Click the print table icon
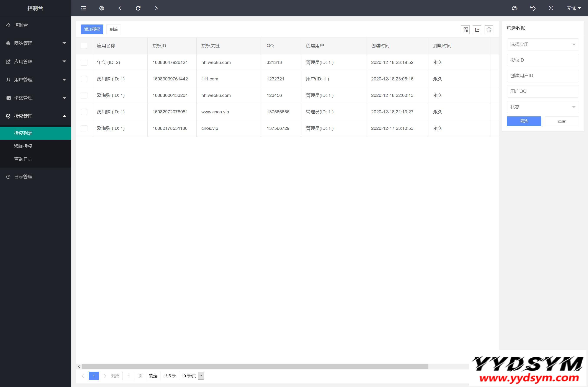The width and height of the screenshot is (588, 387). tap(489, 30)
